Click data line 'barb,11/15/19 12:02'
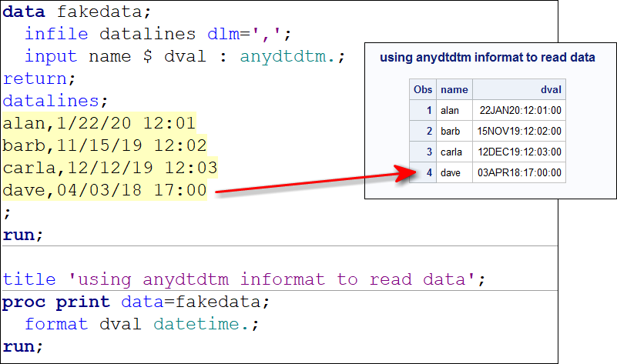 tap(104, 146)
